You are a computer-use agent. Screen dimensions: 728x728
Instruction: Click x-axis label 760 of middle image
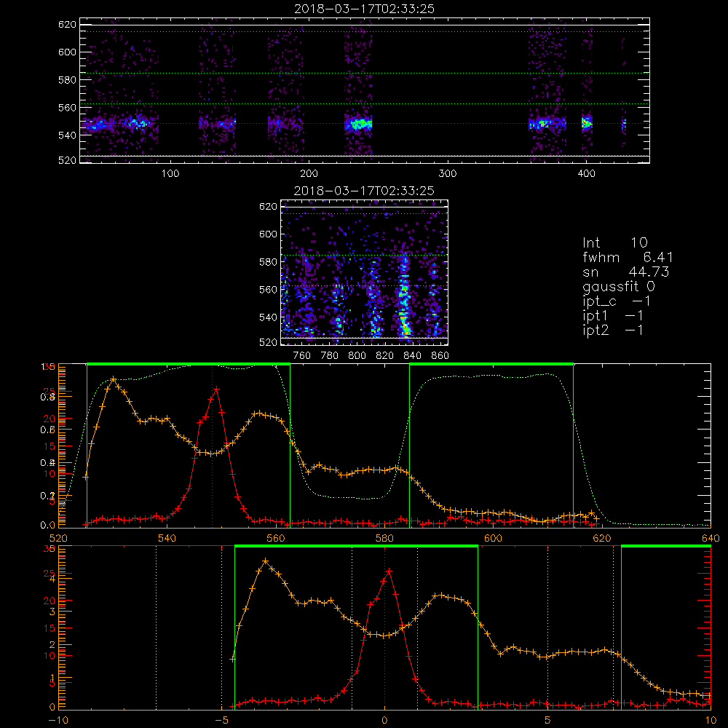[x=302, y=356]
